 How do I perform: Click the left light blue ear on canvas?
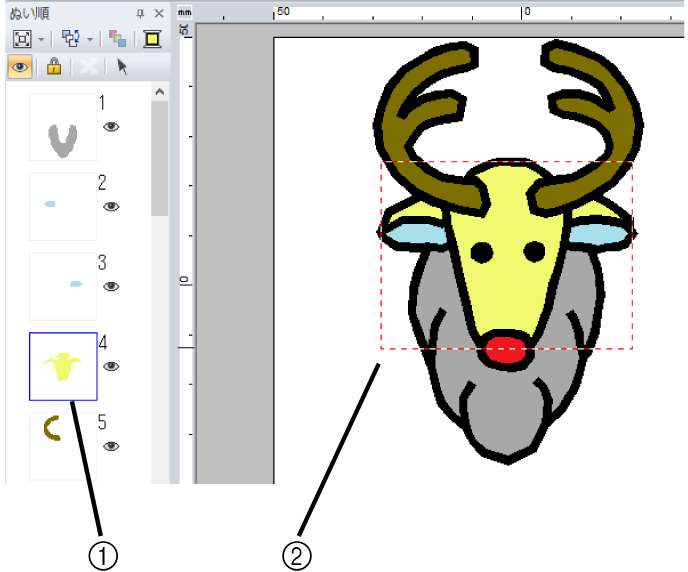click(x=415, y=234)
